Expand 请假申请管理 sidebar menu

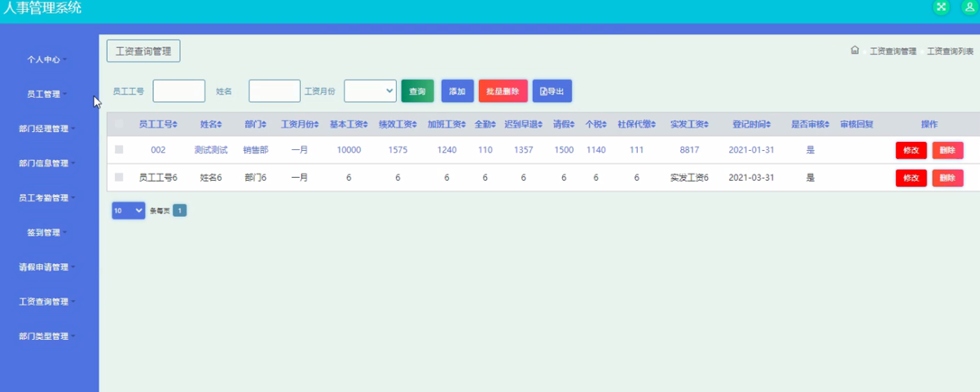[46, 266]
